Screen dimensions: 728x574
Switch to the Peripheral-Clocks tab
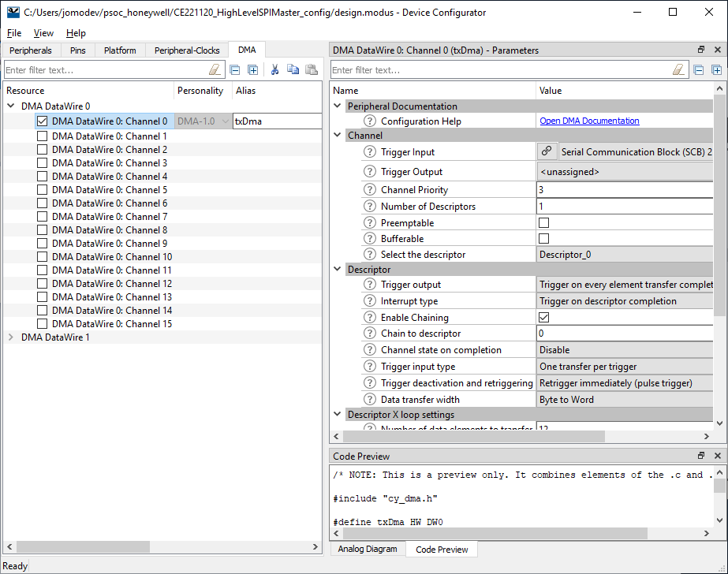(187, 50)
